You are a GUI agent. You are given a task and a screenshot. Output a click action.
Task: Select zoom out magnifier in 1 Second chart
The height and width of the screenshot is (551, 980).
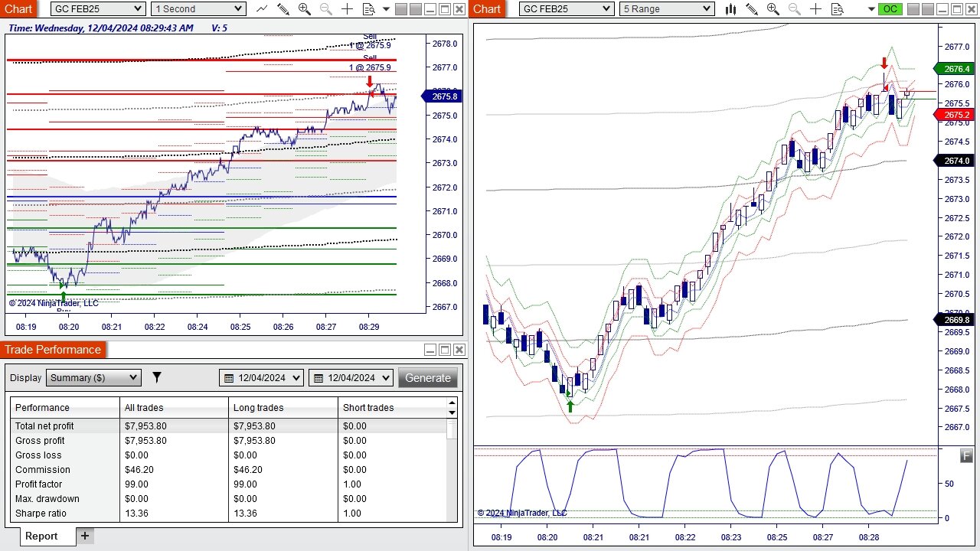point(325,9)
